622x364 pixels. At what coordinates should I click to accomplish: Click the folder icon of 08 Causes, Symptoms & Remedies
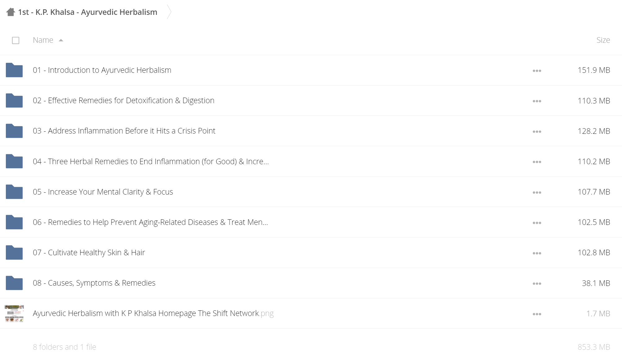(x=14, y=283)
